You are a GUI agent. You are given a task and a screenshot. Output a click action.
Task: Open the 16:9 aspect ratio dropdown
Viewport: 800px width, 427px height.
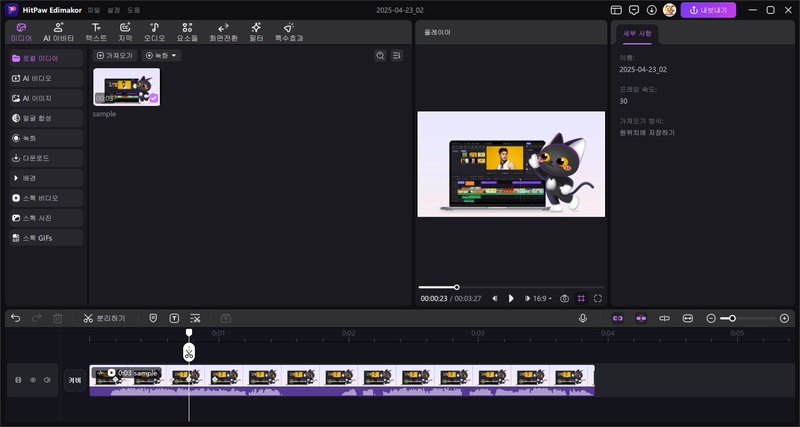click(542, 298)
